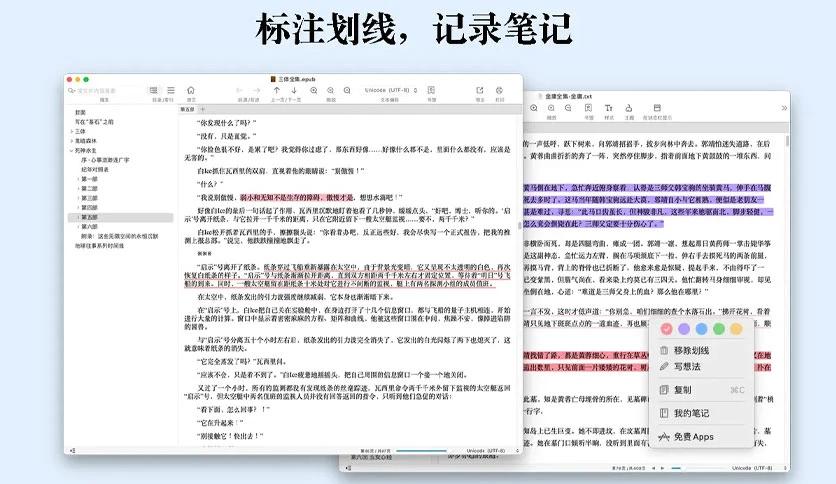Choose the purple highlight color swatch
Viewport: 836px width, 484px height.
pyautogui.click(x=684, y=329)
